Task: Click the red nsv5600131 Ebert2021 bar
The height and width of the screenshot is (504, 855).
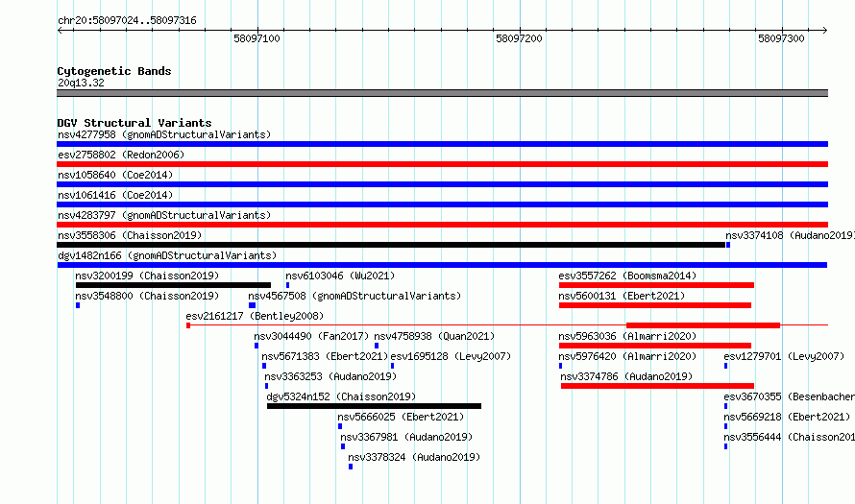Action: [655, 305]
